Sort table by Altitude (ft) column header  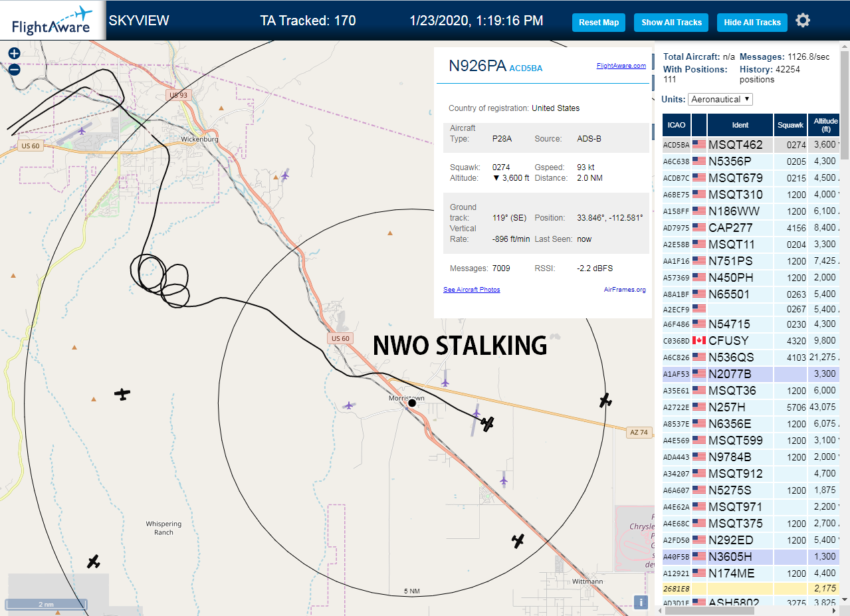[825, 125]
